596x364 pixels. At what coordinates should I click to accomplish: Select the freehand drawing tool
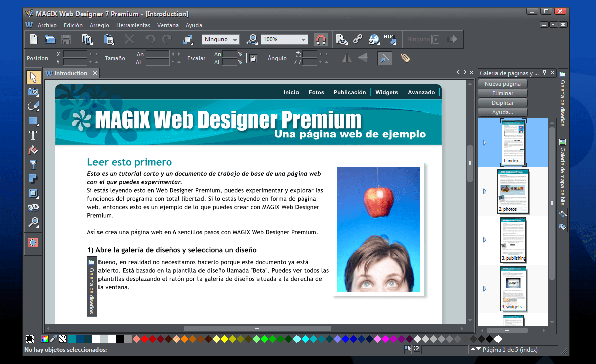click(33, 106)
